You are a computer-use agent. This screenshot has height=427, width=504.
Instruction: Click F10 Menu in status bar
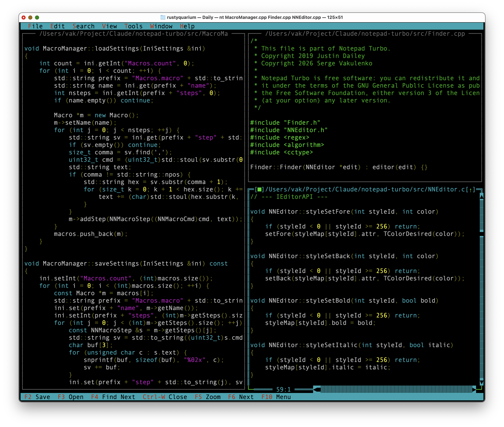276,397
